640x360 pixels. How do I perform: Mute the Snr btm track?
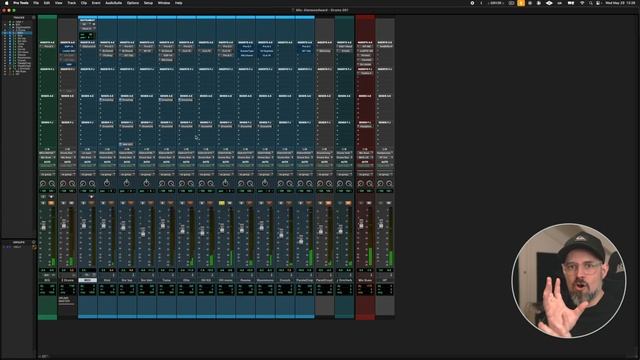151,203
